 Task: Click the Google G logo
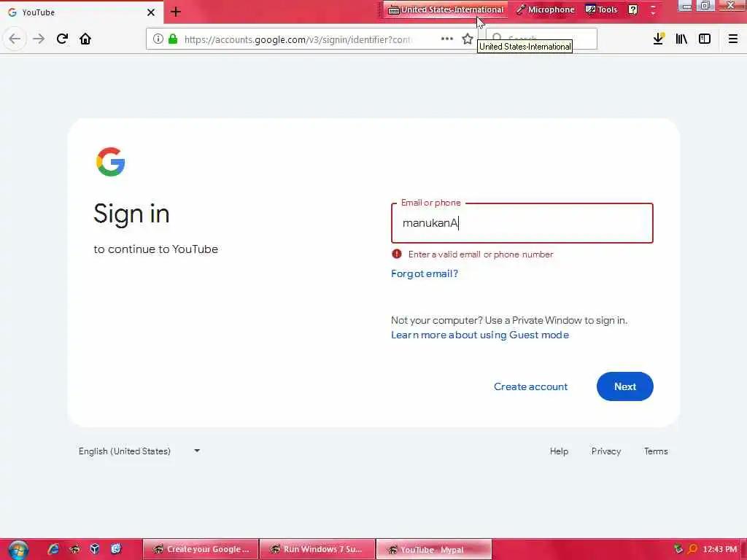point(111,162)
